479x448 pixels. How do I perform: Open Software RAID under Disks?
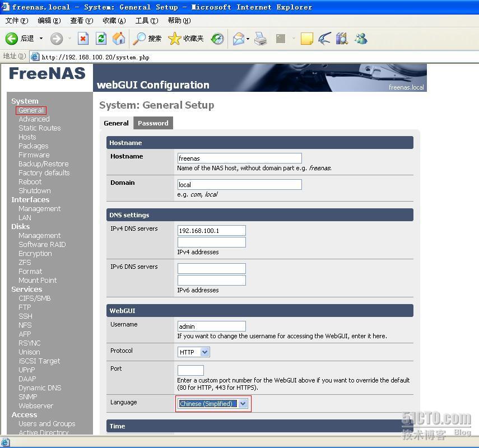[42, 245]
